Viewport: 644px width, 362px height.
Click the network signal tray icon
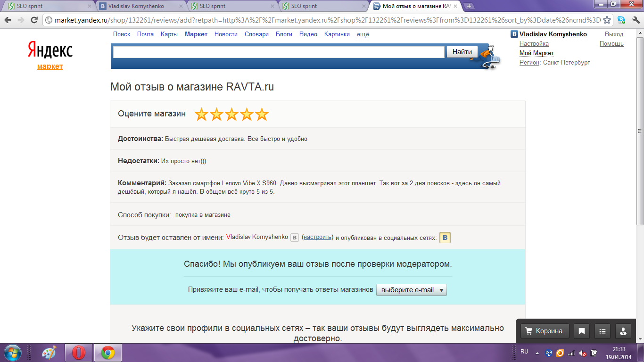coord(571,353)
